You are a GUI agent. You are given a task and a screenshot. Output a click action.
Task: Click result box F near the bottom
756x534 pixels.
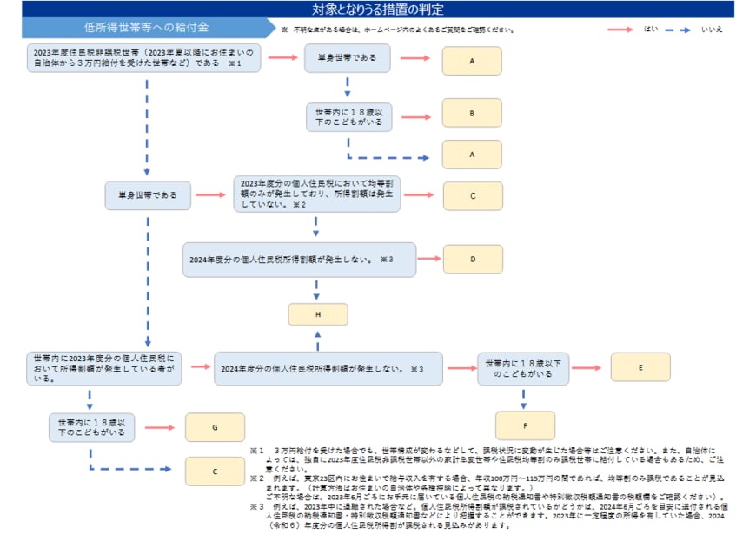524,425
